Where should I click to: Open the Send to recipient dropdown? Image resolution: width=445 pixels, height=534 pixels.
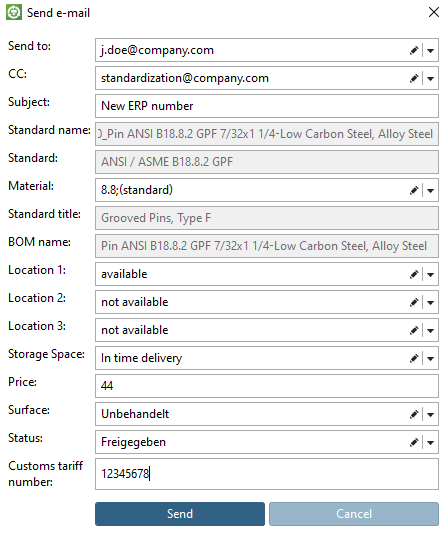point(430,51)
